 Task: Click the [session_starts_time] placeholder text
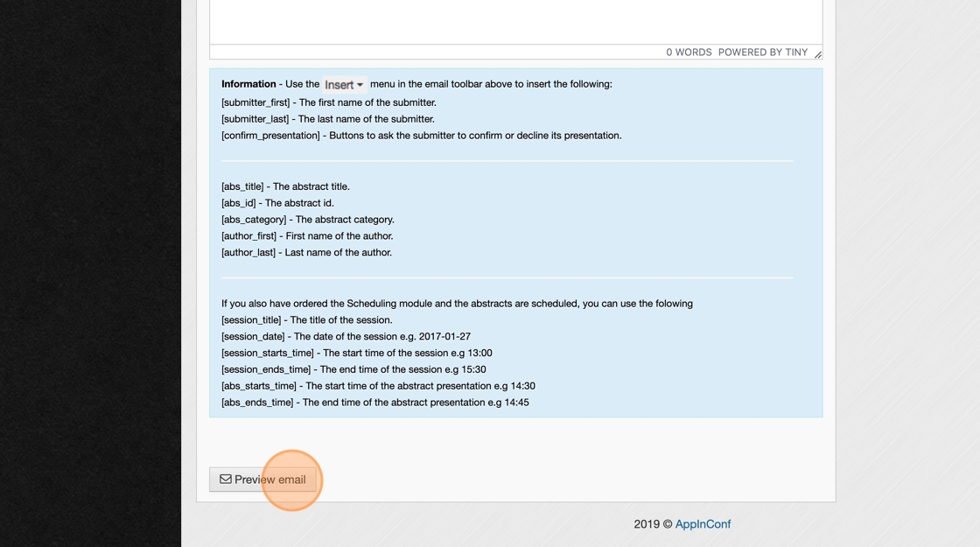coord(268,354)
